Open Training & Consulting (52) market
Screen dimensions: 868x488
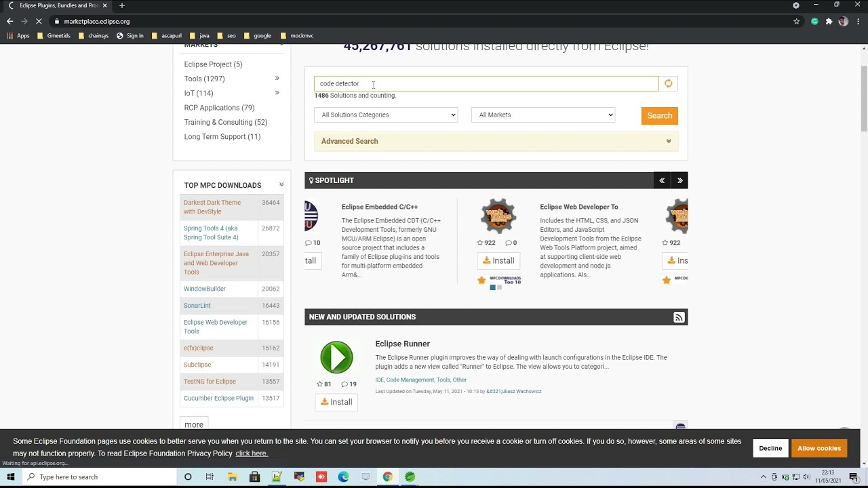pos(226,122)
